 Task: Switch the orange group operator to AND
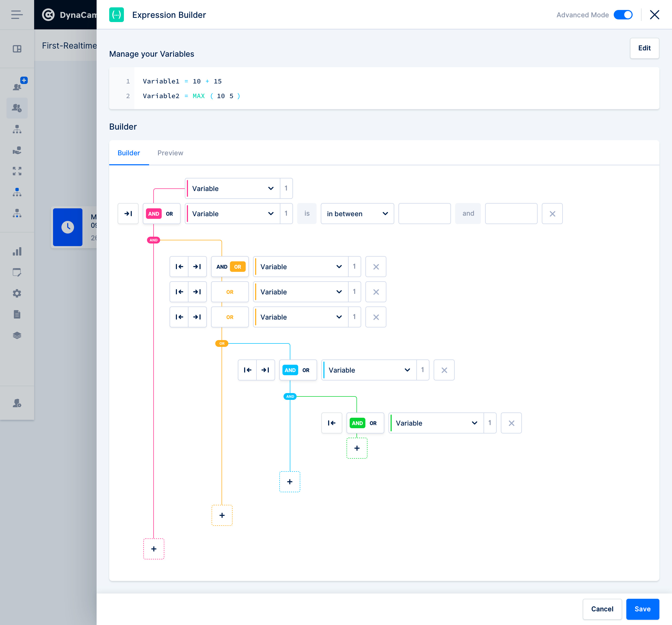[222, 267]
